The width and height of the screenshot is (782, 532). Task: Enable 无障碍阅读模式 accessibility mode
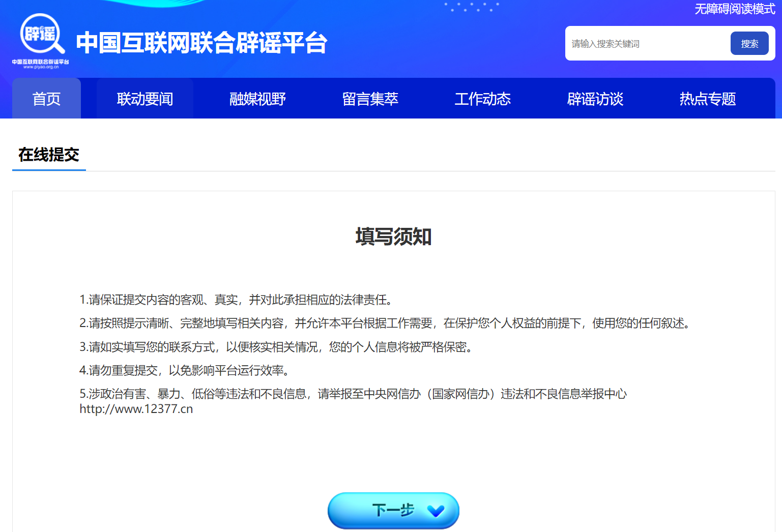pyautogui.click(x=734, y=9)
